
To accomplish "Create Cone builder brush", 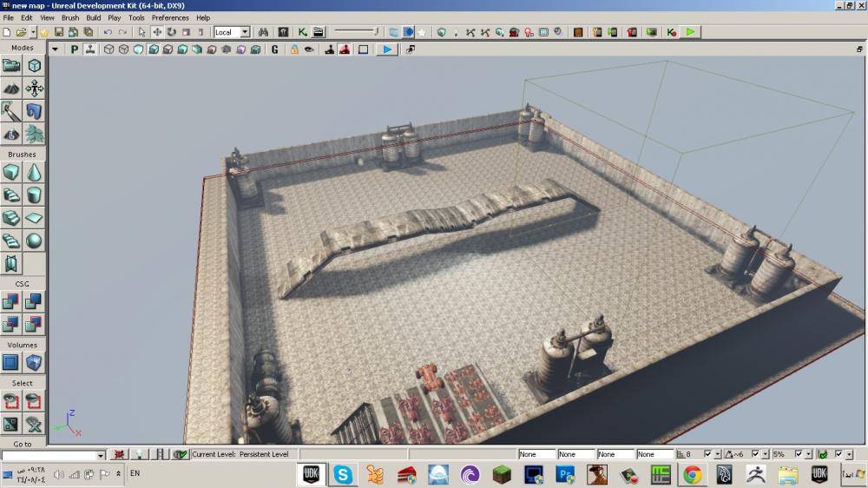I will 34,173.
